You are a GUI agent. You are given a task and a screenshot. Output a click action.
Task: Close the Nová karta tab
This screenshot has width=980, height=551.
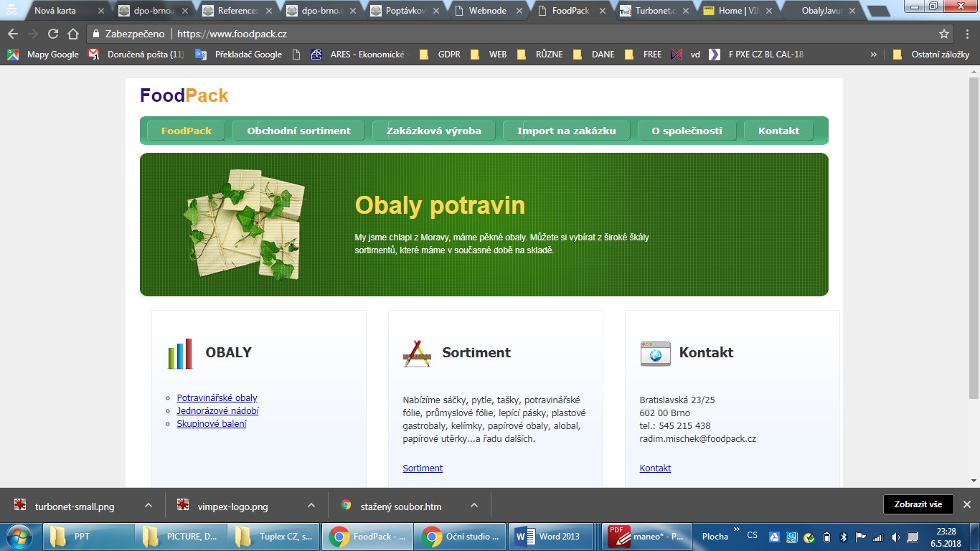coord(101,11)
